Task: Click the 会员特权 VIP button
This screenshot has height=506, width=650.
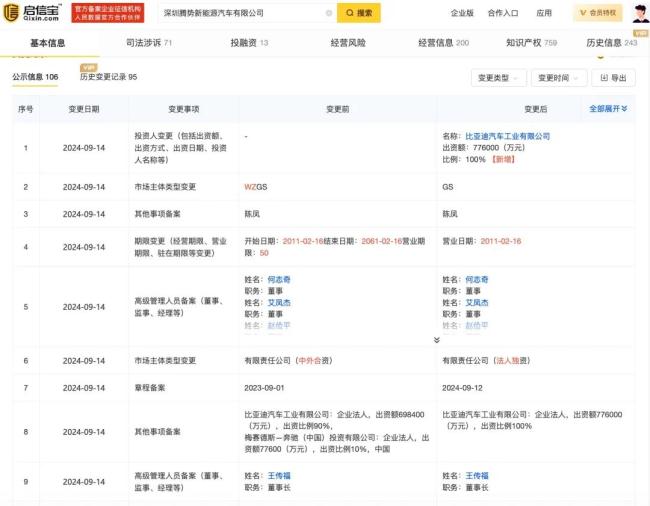Action: click(598, 13)
